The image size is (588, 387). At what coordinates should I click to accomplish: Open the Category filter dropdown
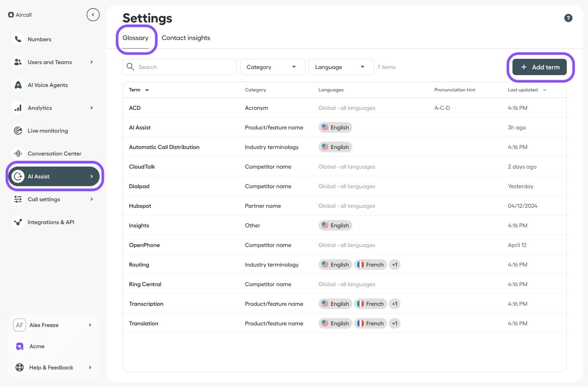(x=272, y=67)
